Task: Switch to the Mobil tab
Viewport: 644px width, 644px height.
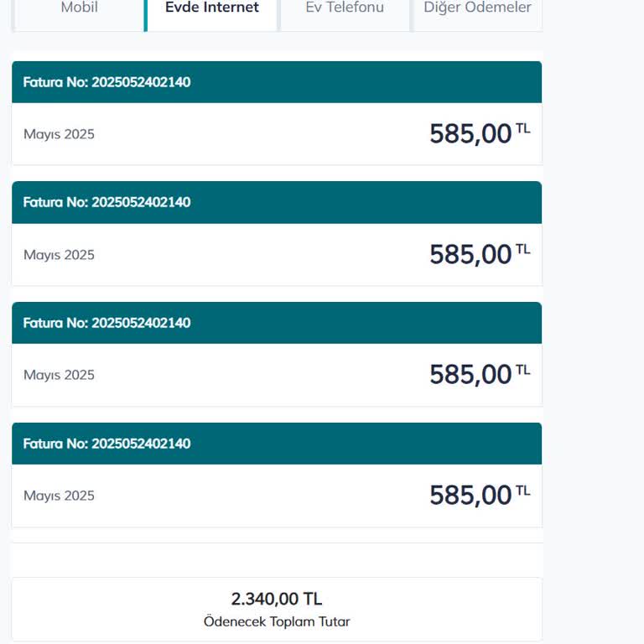Action: coord(80,8)
